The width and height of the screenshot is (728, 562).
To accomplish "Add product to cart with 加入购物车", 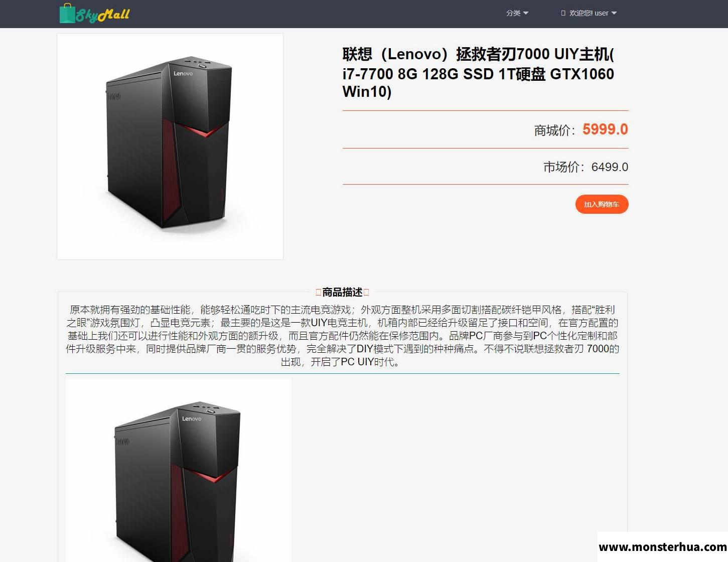I will 602,204.
